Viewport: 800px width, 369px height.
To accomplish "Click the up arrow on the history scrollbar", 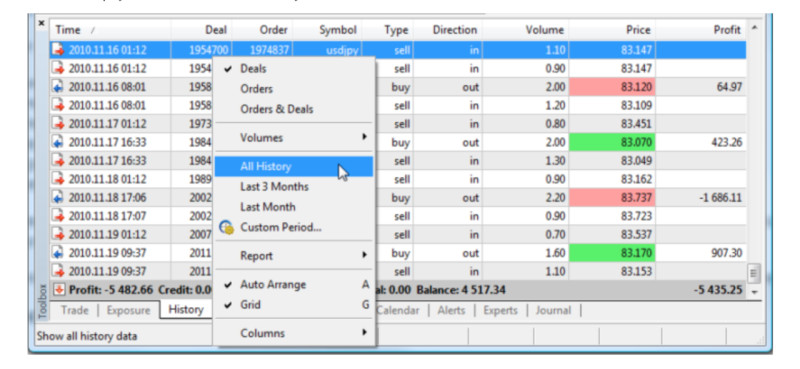I will [x=754, y=27].
